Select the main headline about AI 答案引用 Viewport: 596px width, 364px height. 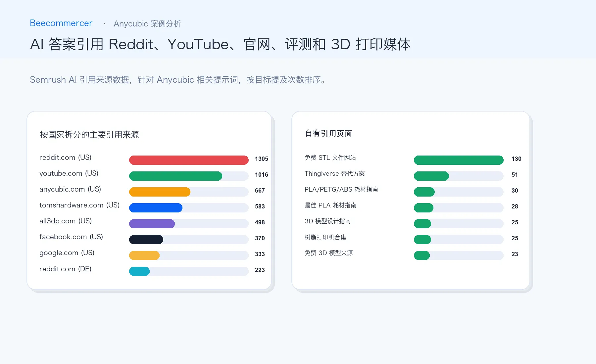click(x=221, y=44)
